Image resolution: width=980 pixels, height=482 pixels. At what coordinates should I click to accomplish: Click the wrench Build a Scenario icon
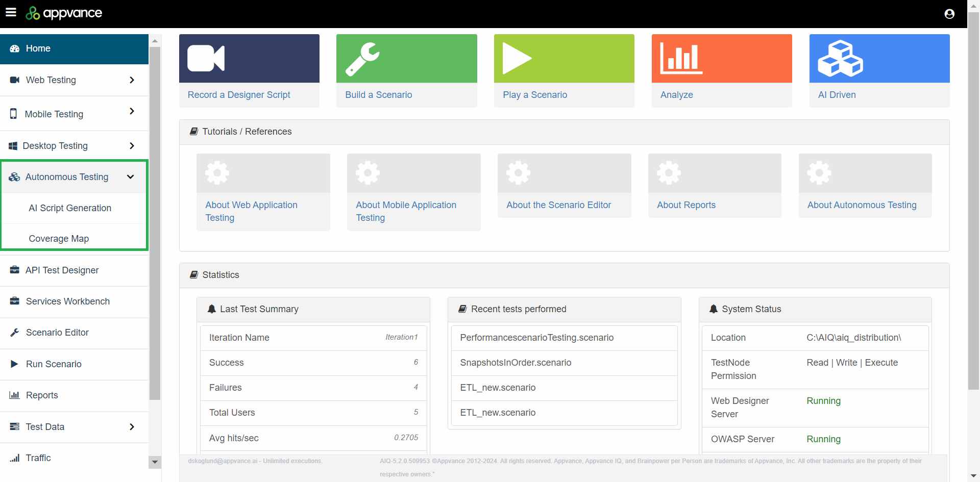click(x=362, y=59)
